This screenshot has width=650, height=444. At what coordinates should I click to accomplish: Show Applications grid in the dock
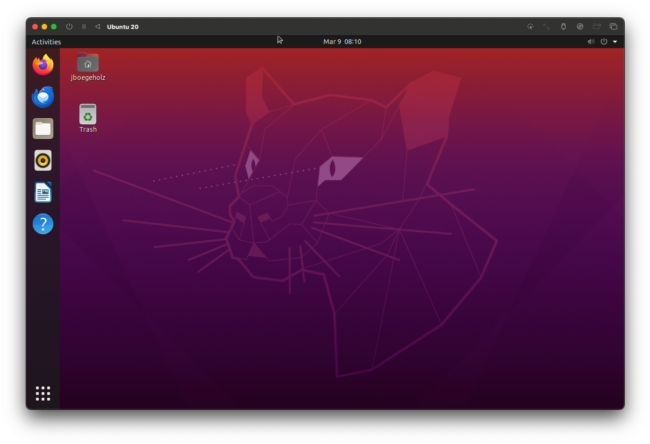(x=43, y=393)
